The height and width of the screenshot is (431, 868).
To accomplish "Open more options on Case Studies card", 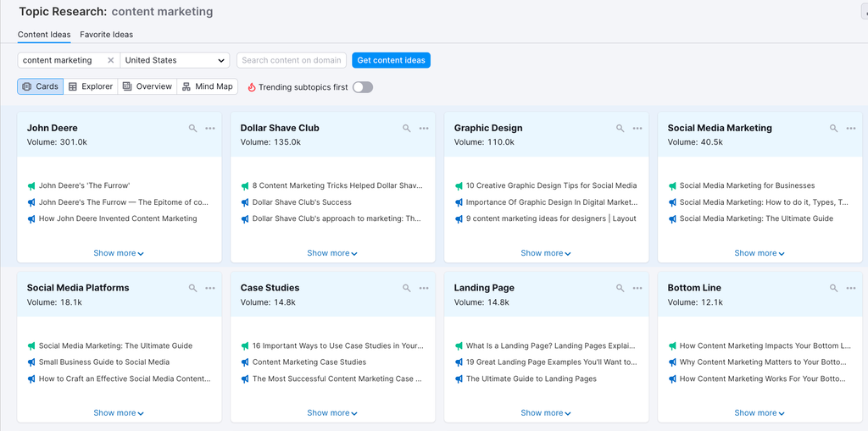I will [424, 288].
